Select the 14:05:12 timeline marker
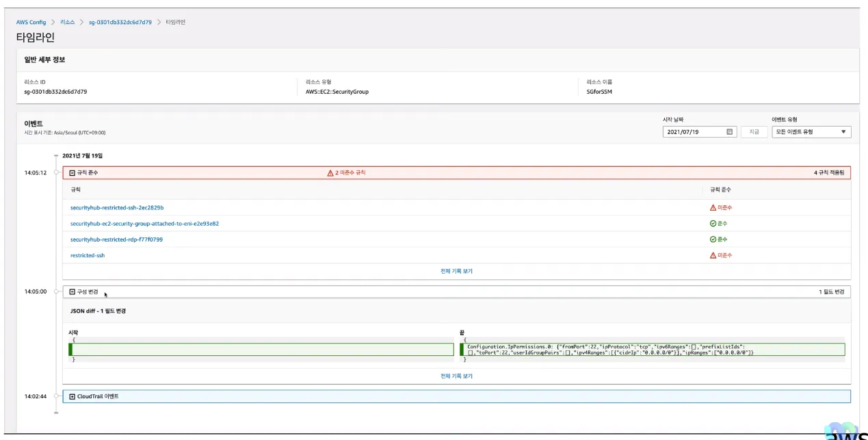The width and height of the screenshot is (868, 440). [x=56, y=173]
